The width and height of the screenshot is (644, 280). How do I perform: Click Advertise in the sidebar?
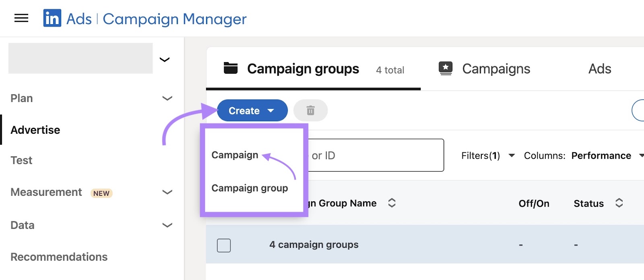point(35,130)
